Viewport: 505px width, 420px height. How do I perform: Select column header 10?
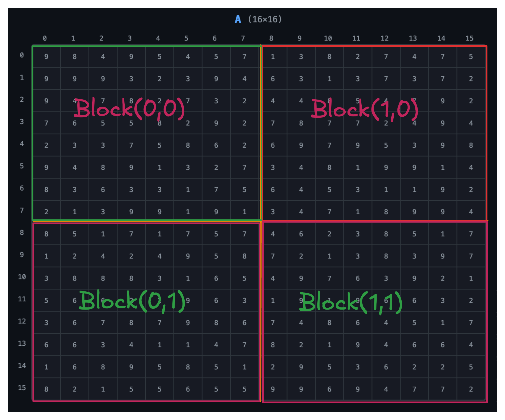pos(328,38)
